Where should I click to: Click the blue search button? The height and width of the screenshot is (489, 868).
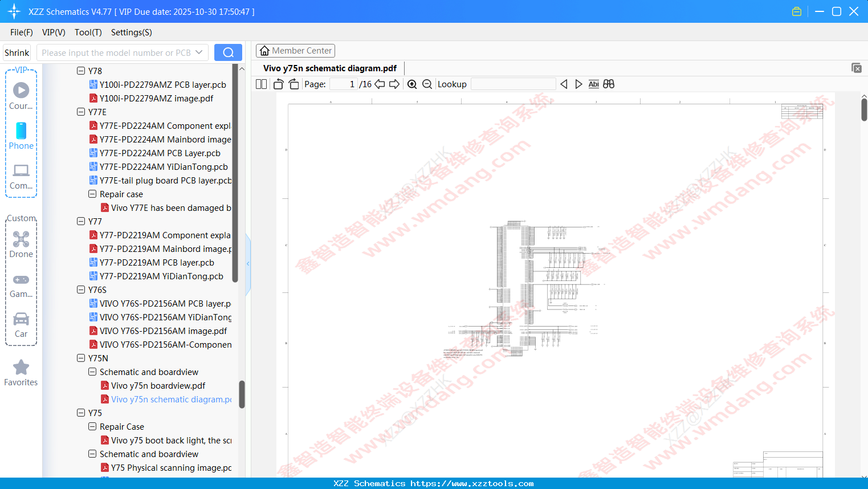228,52
